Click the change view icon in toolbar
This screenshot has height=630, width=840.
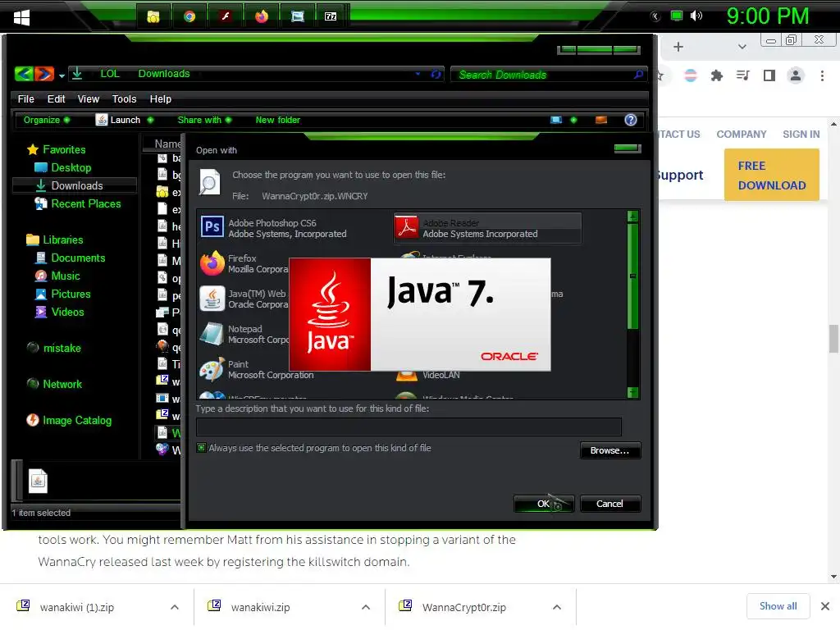click(x=556, y=120)
